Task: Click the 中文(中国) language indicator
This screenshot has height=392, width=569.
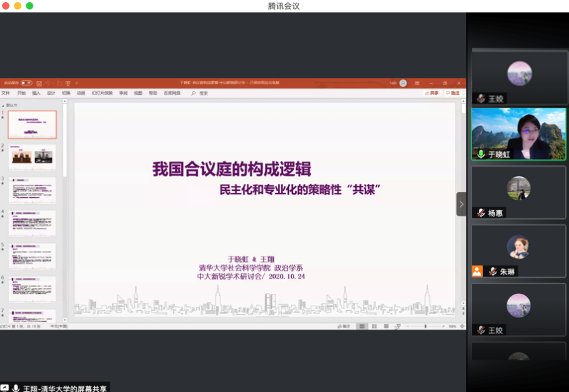Action: 59,326
